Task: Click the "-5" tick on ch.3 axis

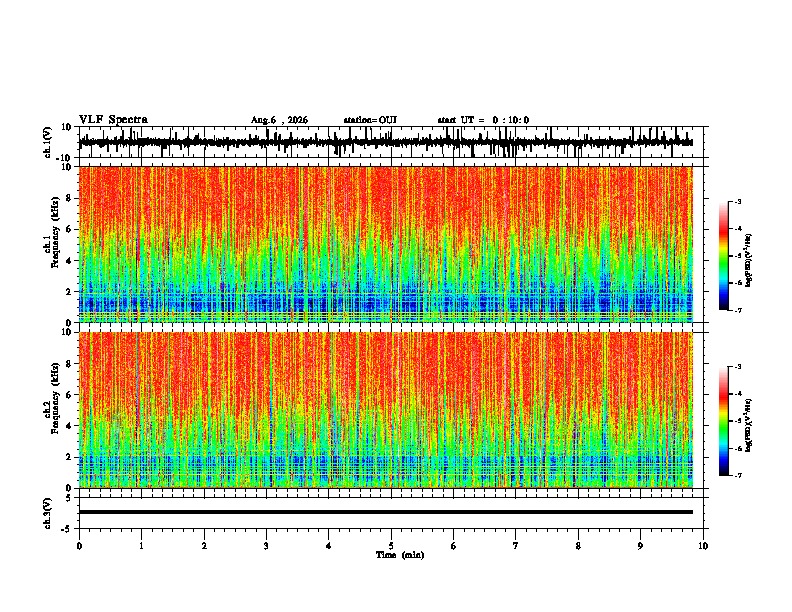Action: click(x=67, y=529)
